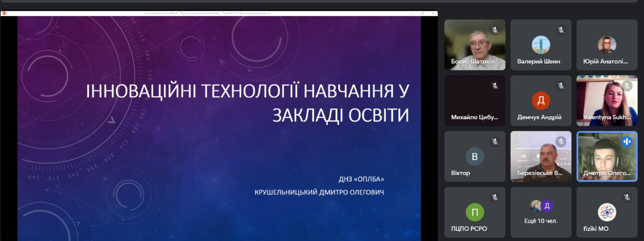Click the muted mic icon on Віктор's tile

point(495,141)
